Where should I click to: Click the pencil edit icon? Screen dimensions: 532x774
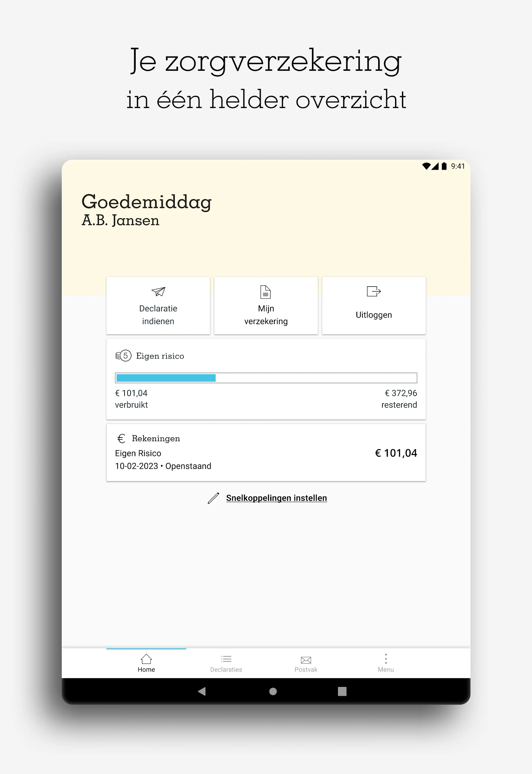click(213, 498)
